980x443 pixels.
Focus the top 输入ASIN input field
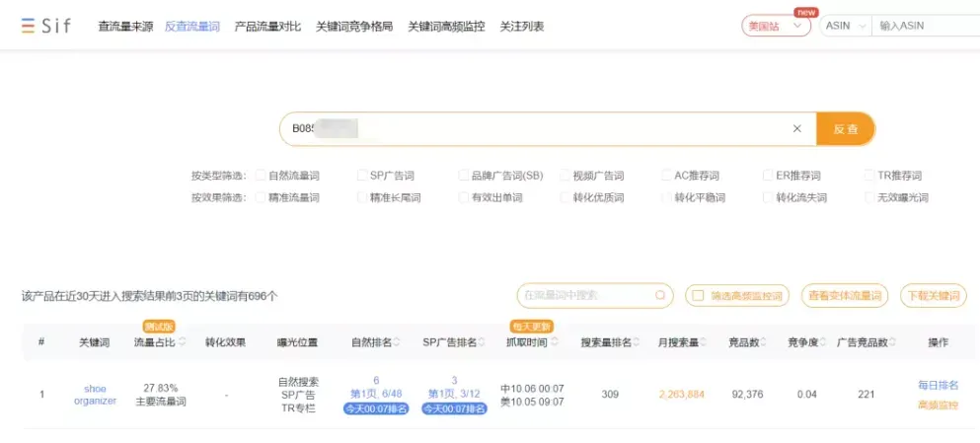(x=927, y=27)
